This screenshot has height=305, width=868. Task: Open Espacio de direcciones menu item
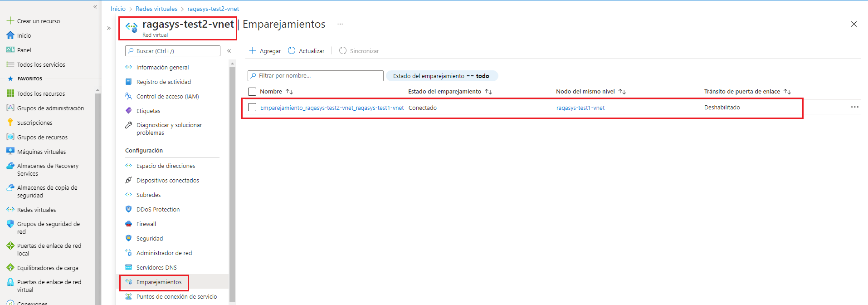pyautogui.click(x=166, y=166)
